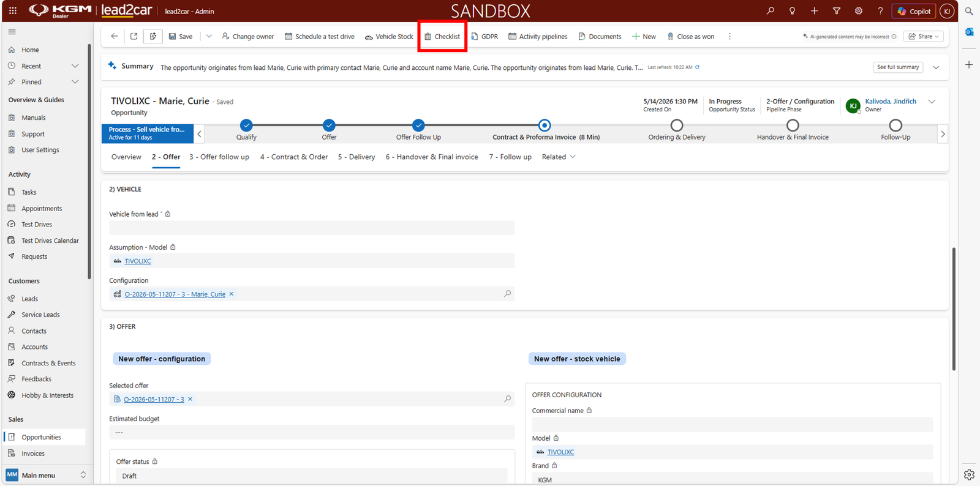Open the TIVOLIXC Assumption Model link
Viewport: 980px width, 486px height.
(x=138, y=261)
